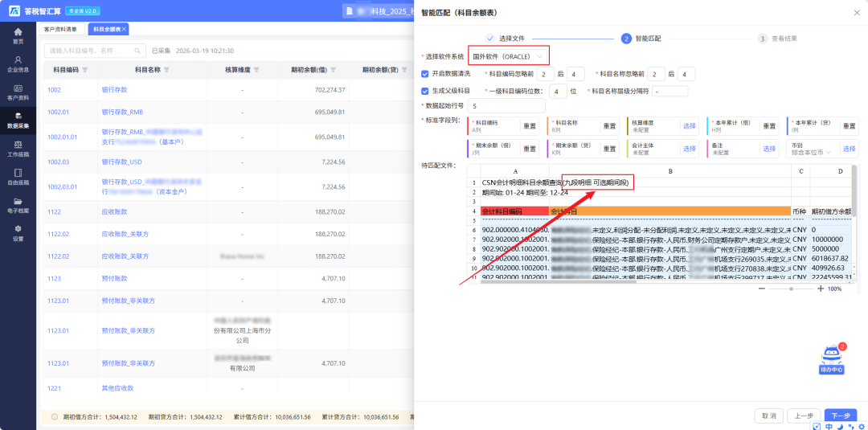
Task: Focus the 科目名称层级分隔符 input field
Action: [669, 91]
